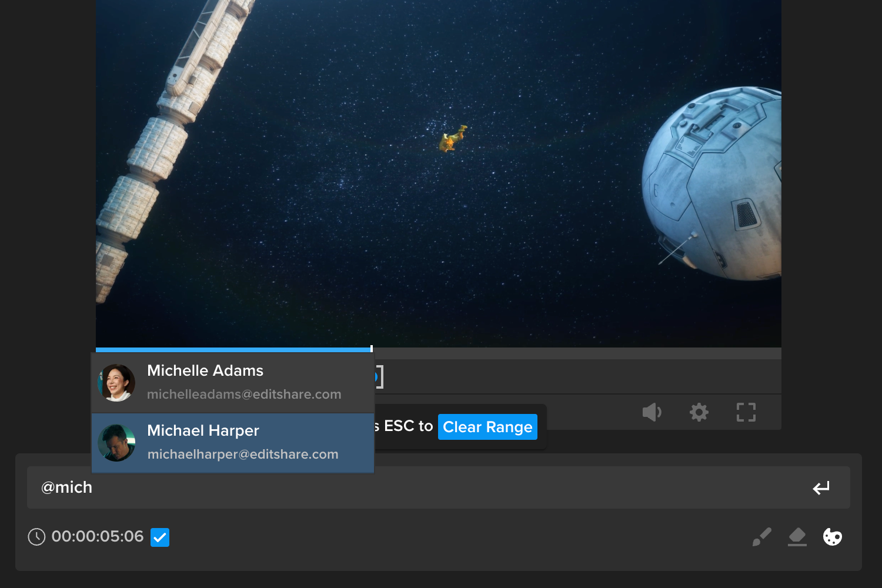Screen dimensions: 882x588
Task: Click the clock icon beside the timecode
Action: 36,537
